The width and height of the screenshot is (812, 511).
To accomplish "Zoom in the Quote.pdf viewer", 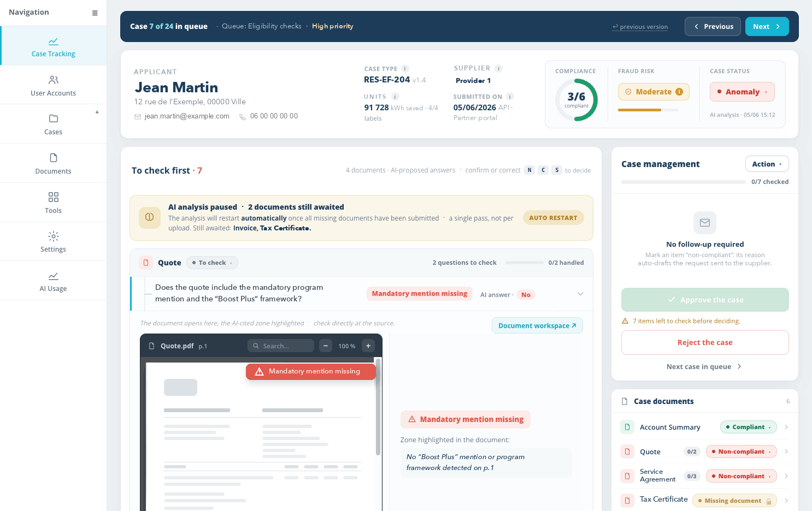I will [368, 346].
